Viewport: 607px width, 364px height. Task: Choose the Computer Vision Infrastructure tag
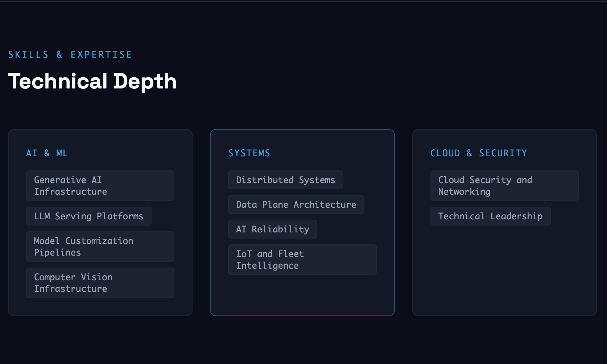point(100,283)
